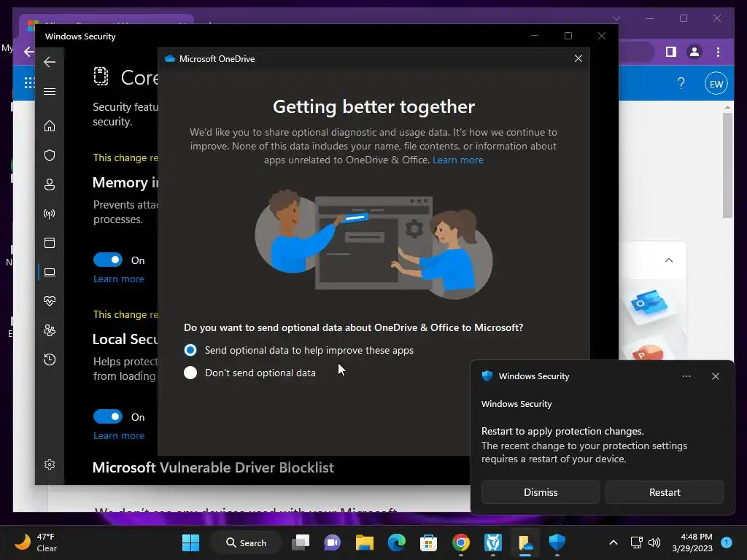Image resolution: width=747 pixels, height=560 pixels.
Task: Open Protection history clock icon
Action: tap(50, 359)
